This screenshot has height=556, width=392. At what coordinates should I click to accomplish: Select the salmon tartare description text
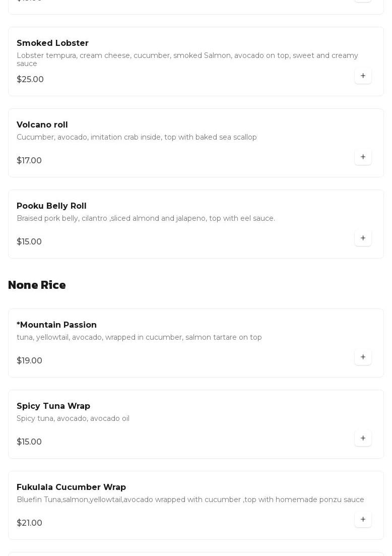[139, 337]
